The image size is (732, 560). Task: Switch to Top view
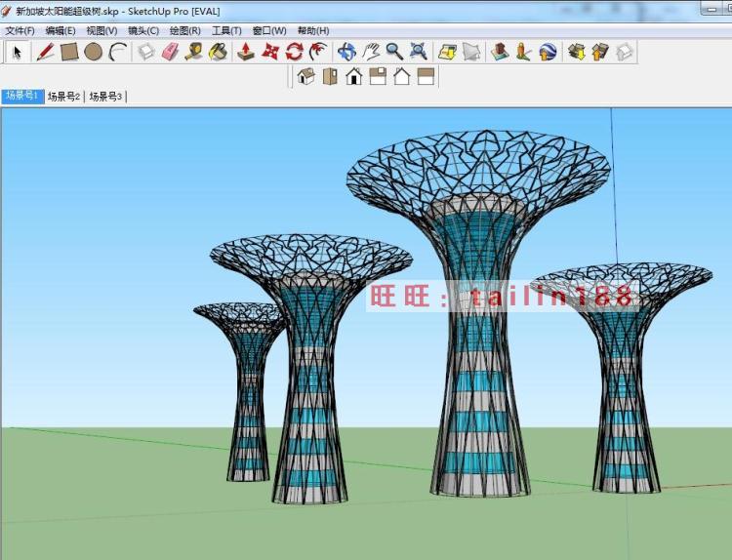(330, 76)
